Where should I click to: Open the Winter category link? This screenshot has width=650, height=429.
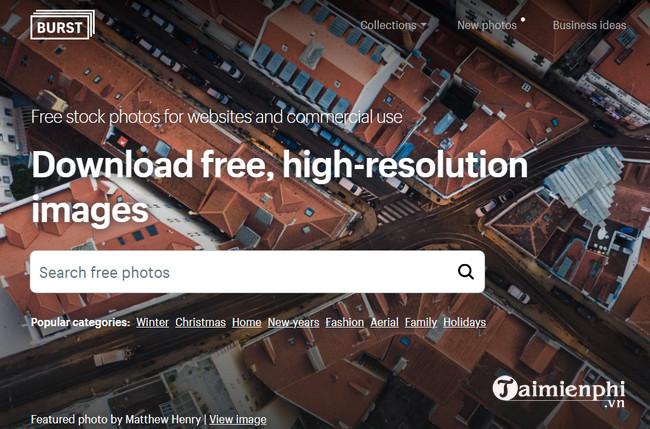click(152, 322)
